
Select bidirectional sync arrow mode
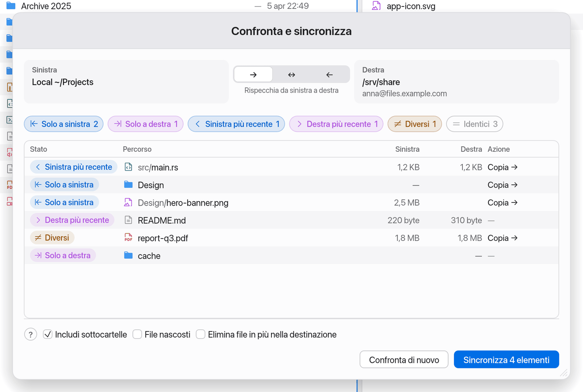(291, 75)
